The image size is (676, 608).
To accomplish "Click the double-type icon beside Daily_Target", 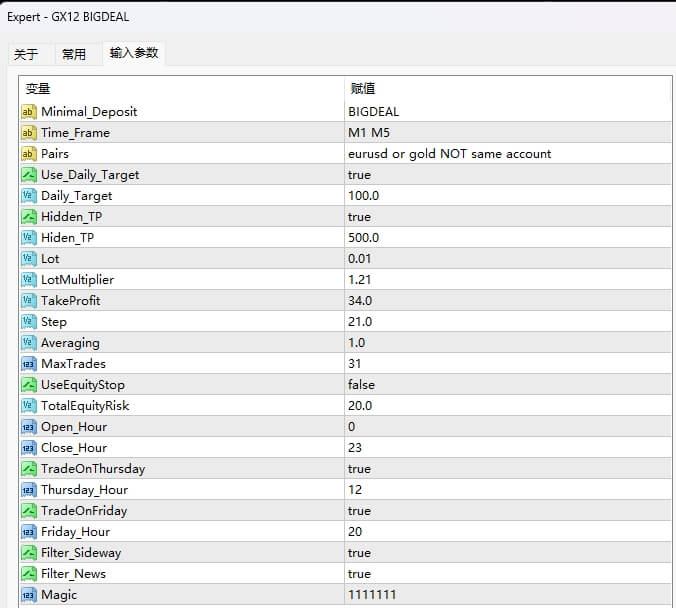I will [x=28, y=196].
